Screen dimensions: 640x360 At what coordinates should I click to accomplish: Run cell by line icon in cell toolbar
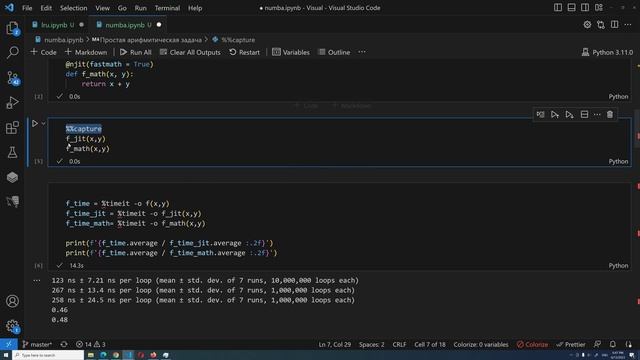click(x=540, y=115)
